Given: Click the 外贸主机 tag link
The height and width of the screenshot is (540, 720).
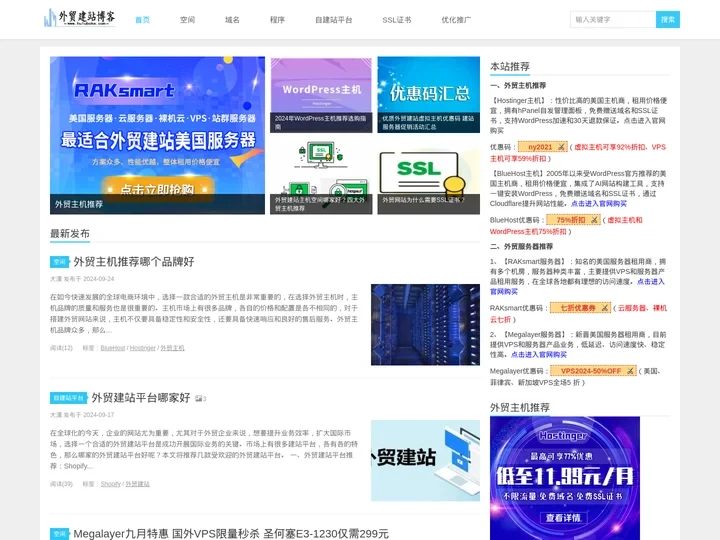Looking at the screenshot, I should coord(172,348).
